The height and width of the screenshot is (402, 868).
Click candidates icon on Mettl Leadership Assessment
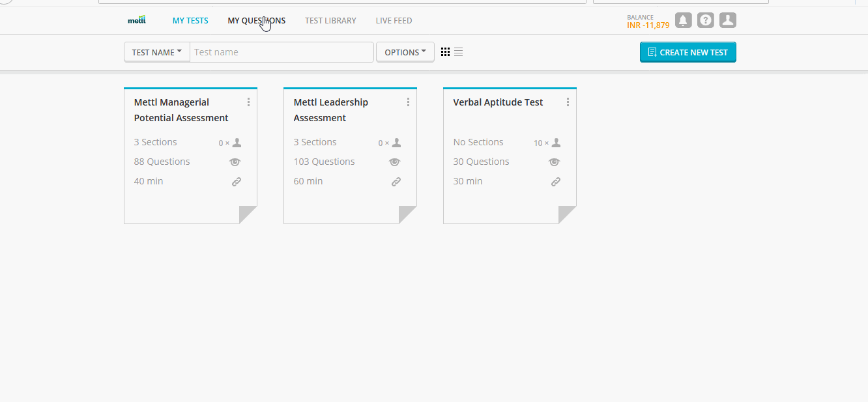(396, 143)
